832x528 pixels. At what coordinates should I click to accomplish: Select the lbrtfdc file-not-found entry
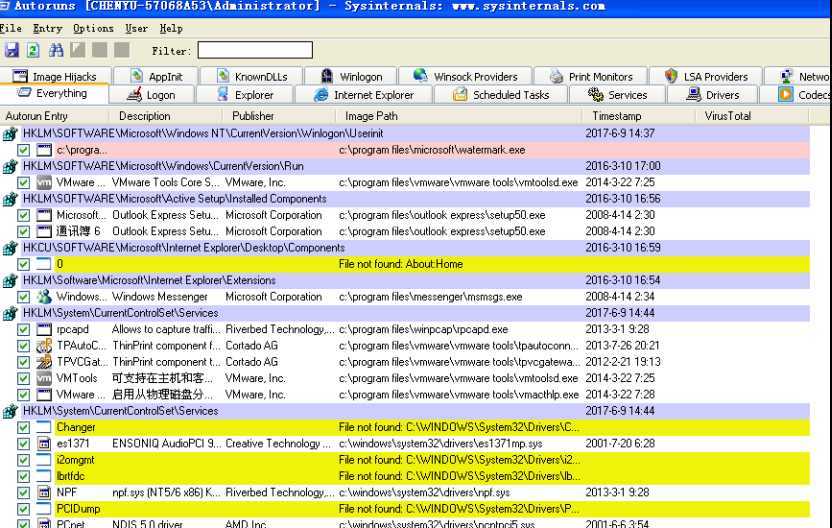tap(432, 477)
